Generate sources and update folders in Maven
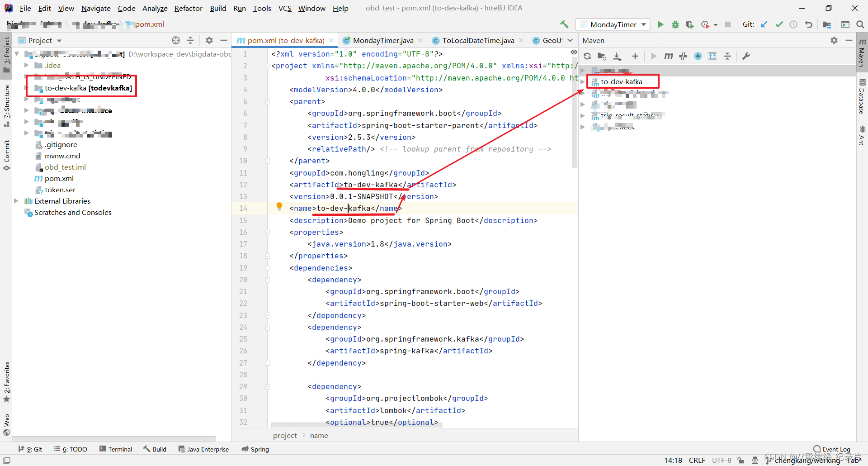 click(x=602, y=56)
